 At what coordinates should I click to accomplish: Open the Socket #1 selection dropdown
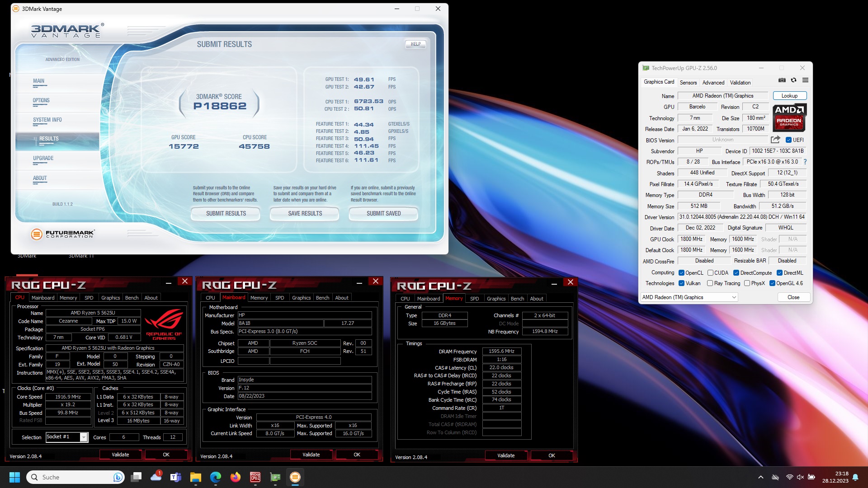pyautogui.click(x=66, y=437)
